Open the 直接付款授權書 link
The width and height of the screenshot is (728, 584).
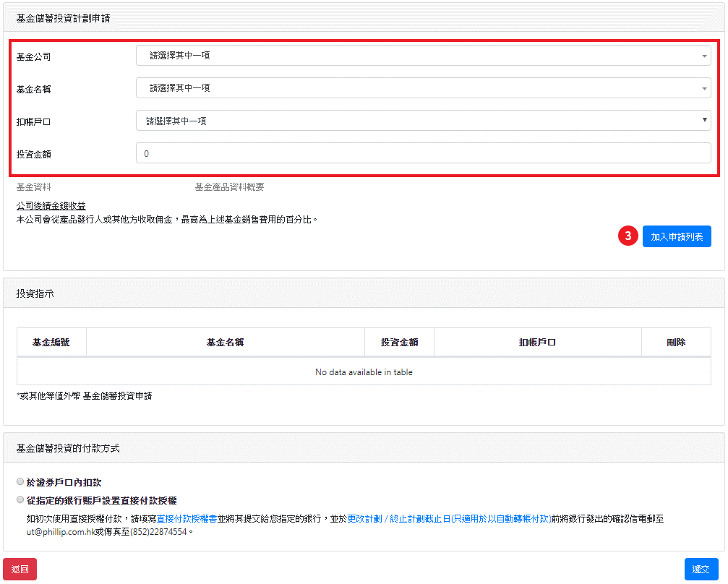(x=186, y=519)
